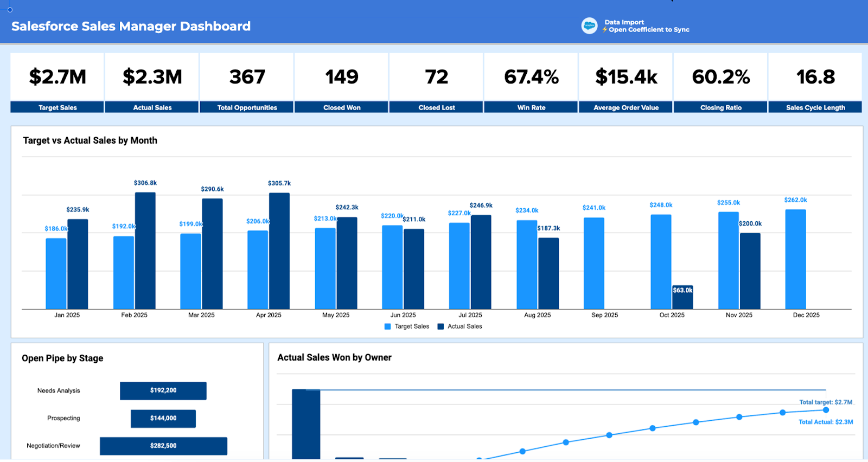Click the 'Sales Cycle Length' label bar
868x462 pixels.
(815, 107)
